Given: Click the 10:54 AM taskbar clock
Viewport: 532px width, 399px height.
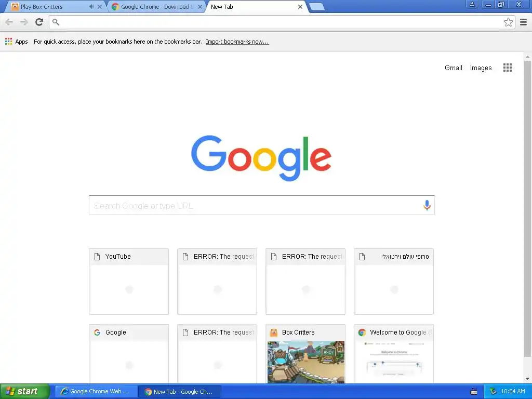Looking at the screenshot, I should click(513, 392).
